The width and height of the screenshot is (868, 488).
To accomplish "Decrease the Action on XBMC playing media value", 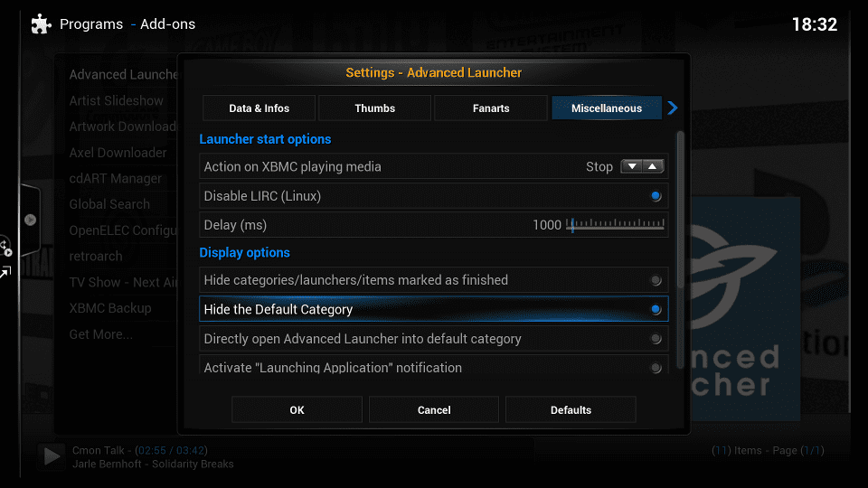I will (632, 166).
